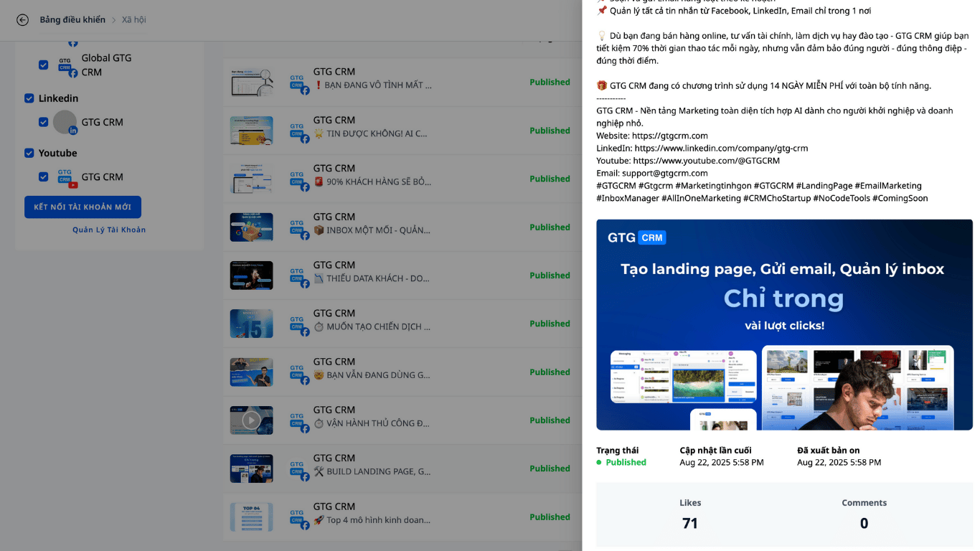
Task: Open thumbnail of 90% KHÁCH HÀNG SẼ BỎ post
Action: 251,179
